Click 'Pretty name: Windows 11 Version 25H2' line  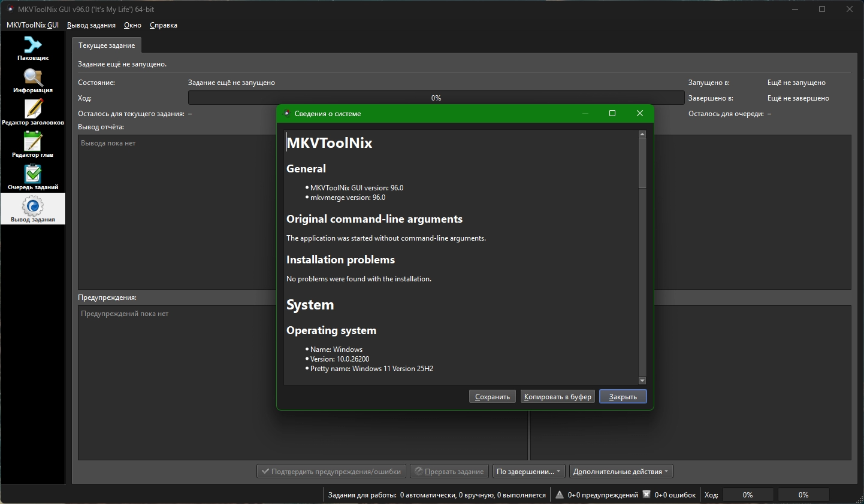371,369
